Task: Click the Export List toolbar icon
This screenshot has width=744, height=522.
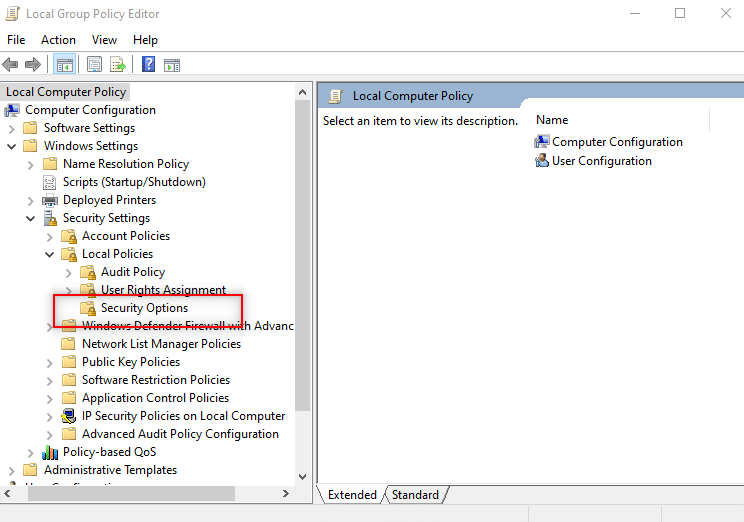Action: tap(118, 65)
